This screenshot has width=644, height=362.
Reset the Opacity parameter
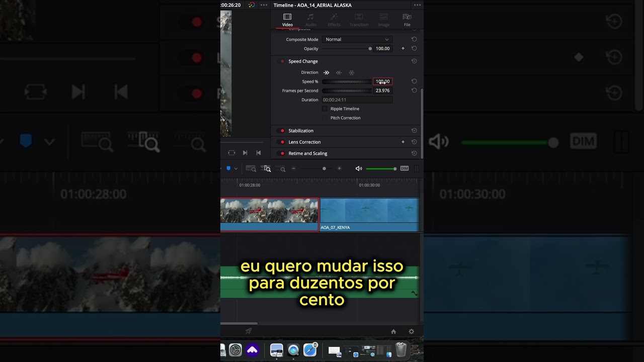tap(414, 49)
